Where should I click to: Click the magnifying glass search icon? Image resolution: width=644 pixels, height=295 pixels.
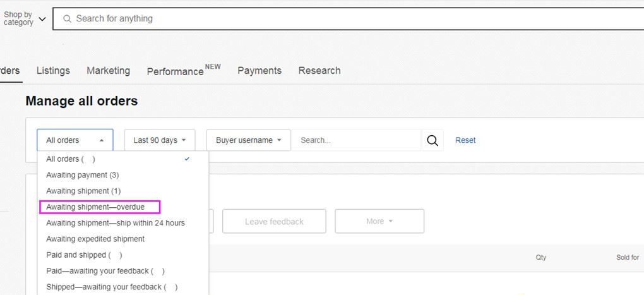click(432, 140)
